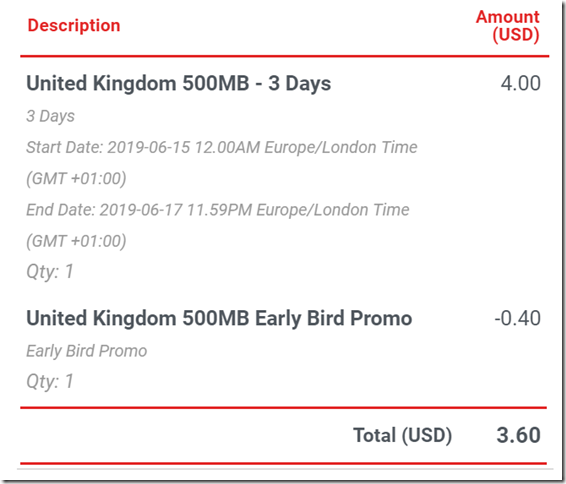Click the Amount (USD) column header
The height and width of the screenshot is (484, 566).
coord(508,26)
